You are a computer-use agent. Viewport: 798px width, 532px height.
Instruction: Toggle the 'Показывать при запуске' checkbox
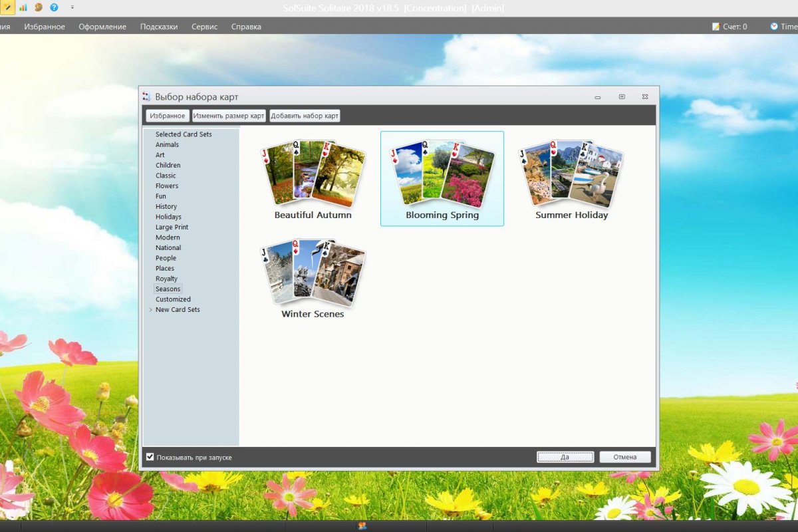150,457
